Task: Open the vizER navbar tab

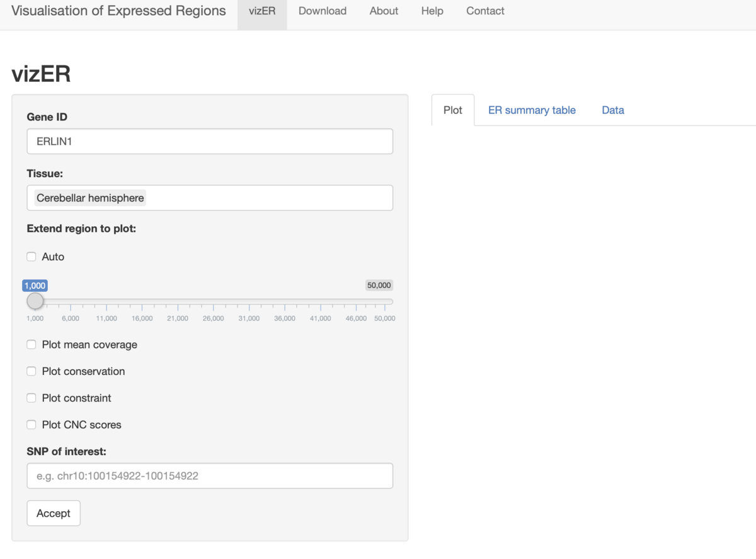Action: [x=262, y=11]
